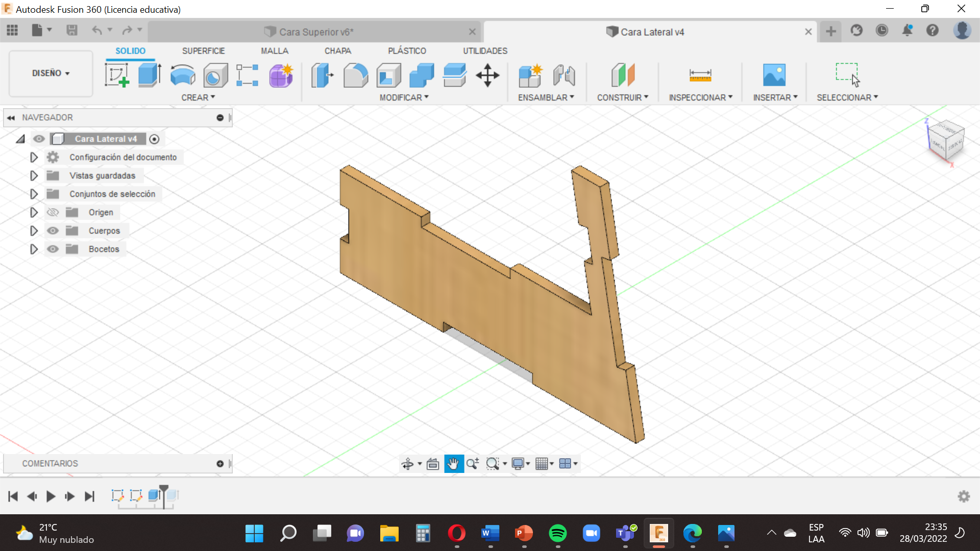Expand the Bocetos tree node
Image resolution: width=980 pixels, height=551 pixels.
pos(34,249)
